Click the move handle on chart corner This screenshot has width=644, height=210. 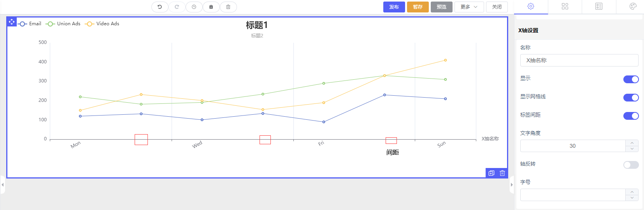12,22
